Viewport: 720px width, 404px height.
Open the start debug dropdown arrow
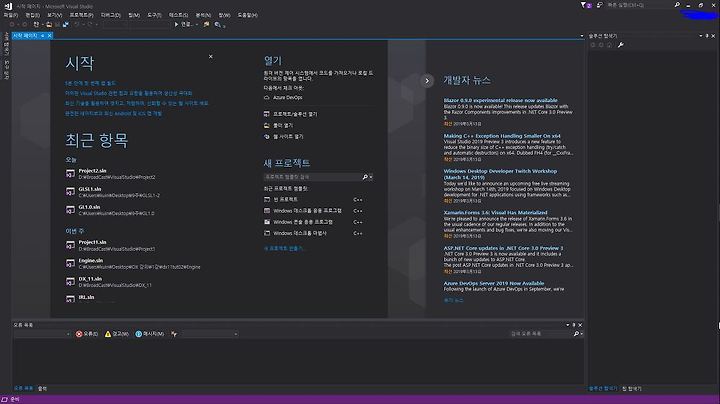[197, 24]
